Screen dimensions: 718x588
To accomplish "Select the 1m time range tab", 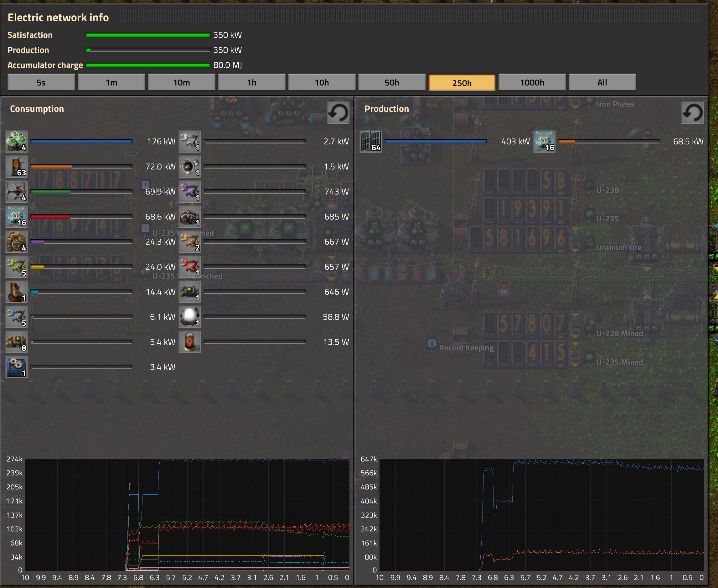I will click(x=111, y=82).
